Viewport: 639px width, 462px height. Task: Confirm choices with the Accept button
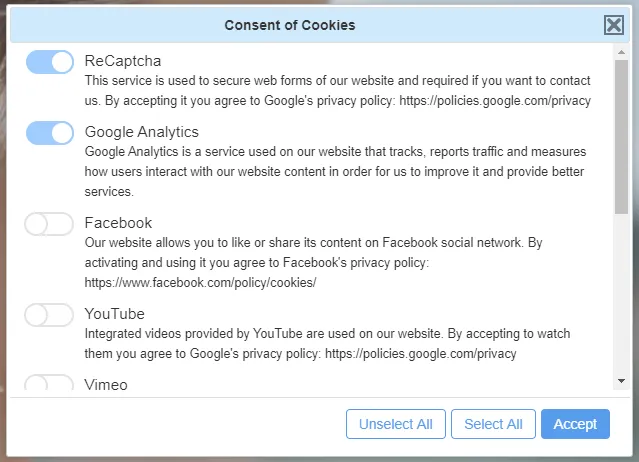(575, 424)
